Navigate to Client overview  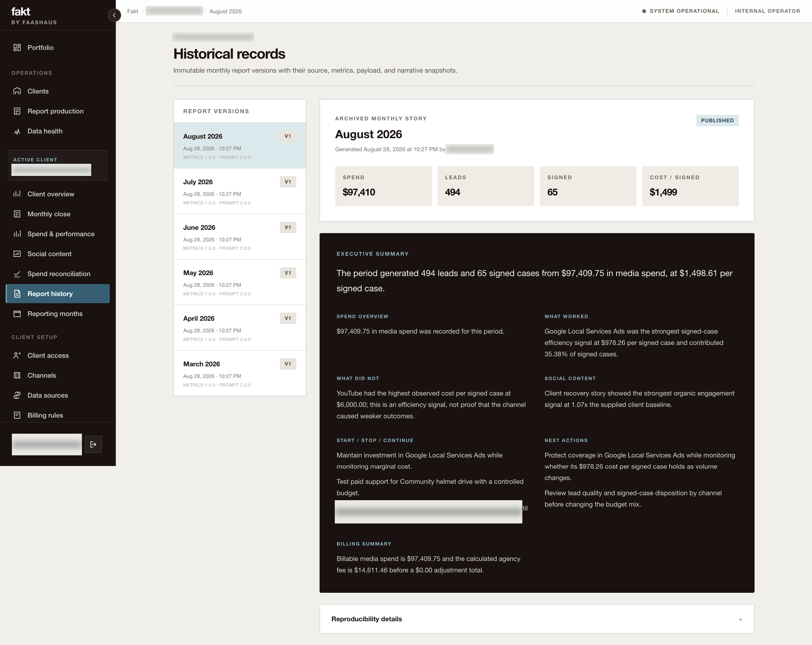coord(58,194)
